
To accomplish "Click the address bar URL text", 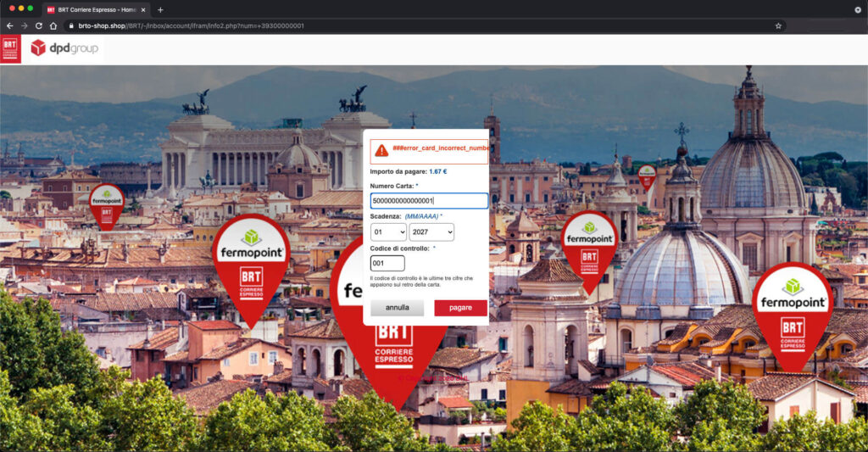I will tap(191, 25).
